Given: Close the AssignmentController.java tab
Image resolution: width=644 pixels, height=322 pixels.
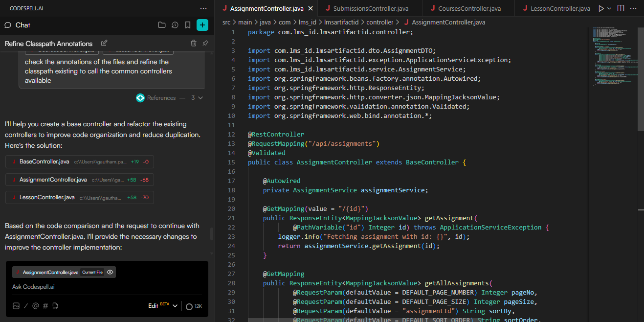Looking at the screenshot, I should (x=311, y=8).
